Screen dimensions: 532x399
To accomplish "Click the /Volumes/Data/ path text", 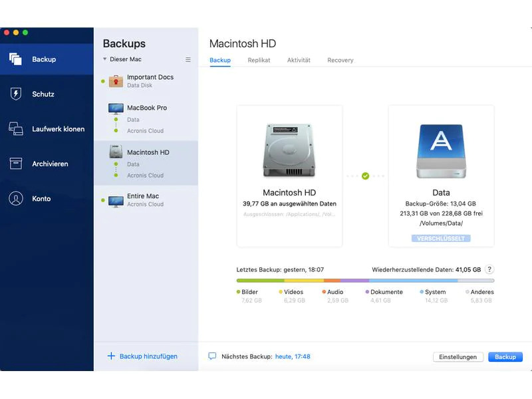I will click(x=441, y=223).
